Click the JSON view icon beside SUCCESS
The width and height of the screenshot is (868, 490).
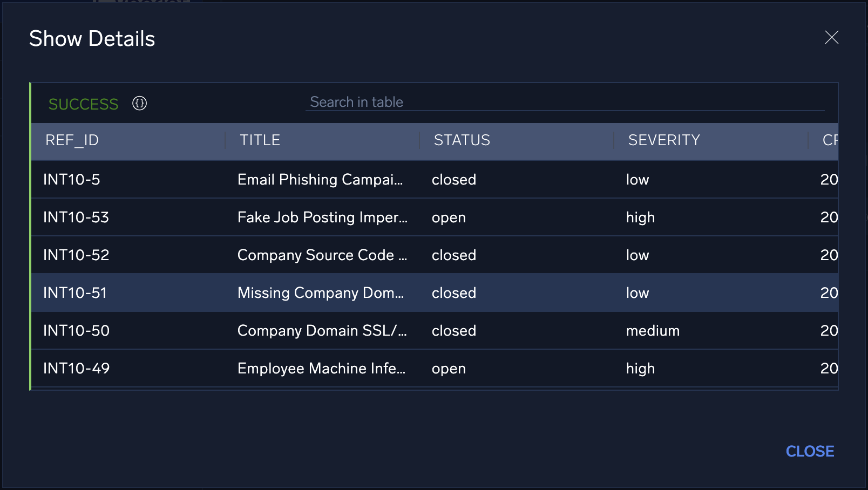[139, 103]
